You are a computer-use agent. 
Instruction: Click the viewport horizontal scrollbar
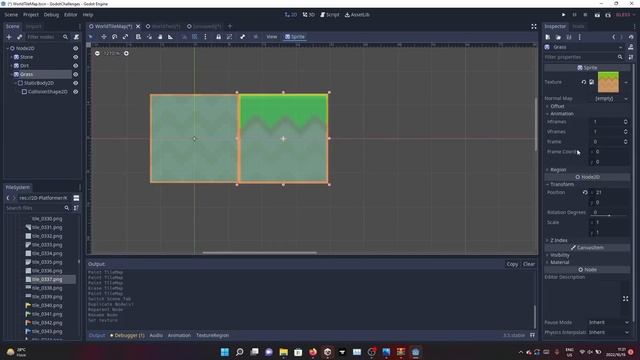coord(260,253)
